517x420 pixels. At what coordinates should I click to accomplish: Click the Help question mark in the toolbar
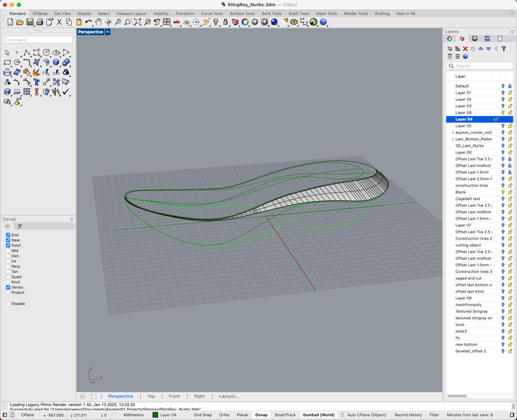[x=323, y=22]
